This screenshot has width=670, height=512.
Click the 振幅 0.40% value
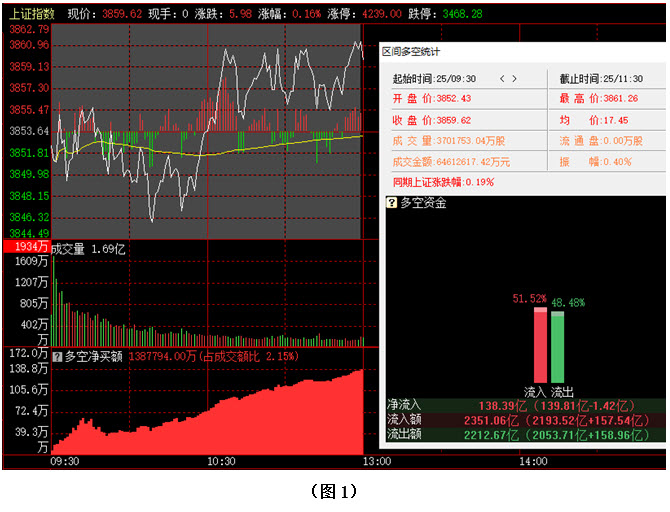(617, 162)
